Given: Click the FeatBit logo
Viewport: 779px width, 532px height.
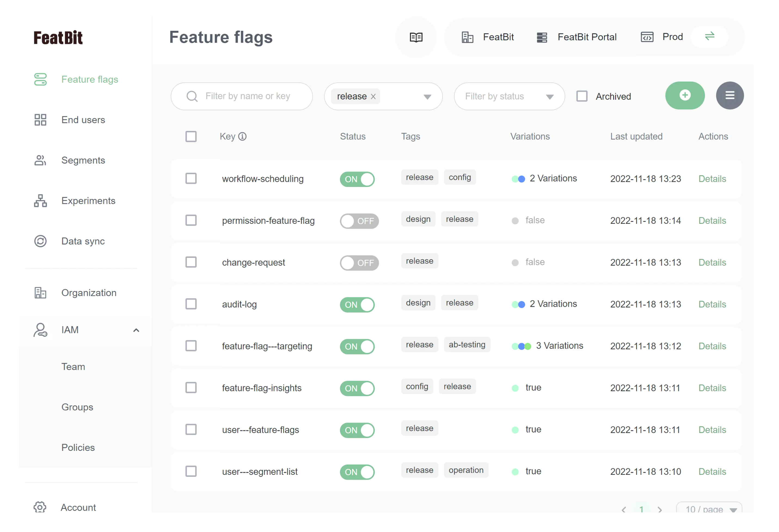Looking at the screenshot, I should click(x=58, y=38).
